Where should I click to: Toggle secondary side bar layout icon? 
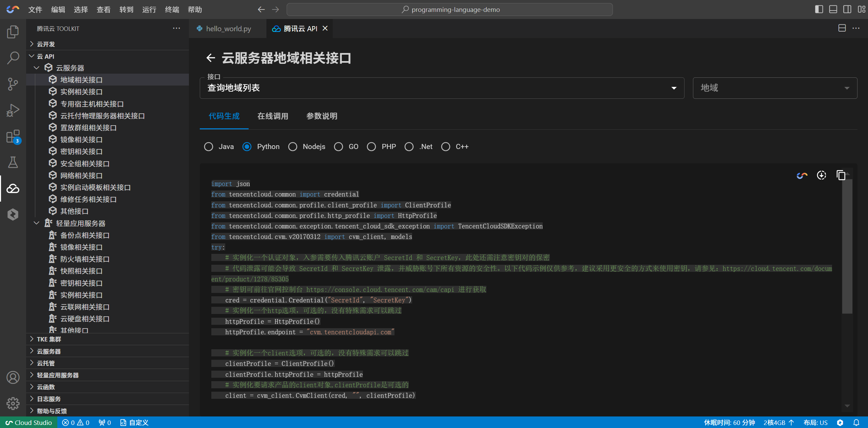tap(847, 10)
